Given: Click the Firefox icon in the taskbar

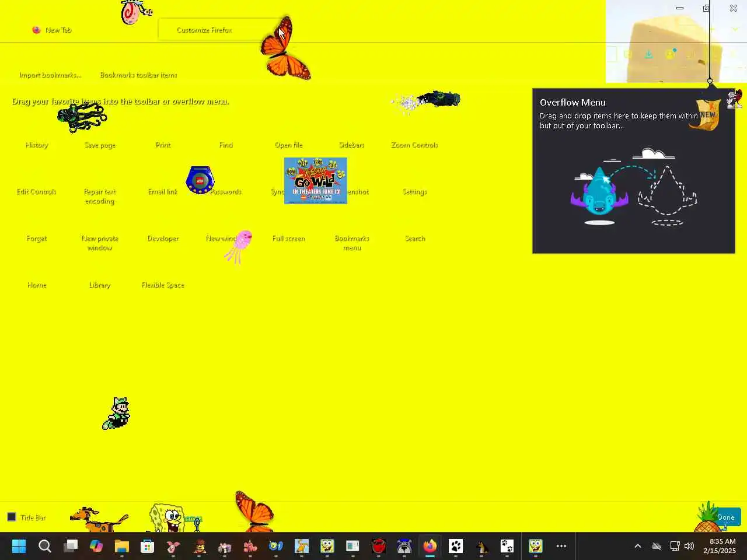Looking at the screenshot, I should tap(430, 546).
